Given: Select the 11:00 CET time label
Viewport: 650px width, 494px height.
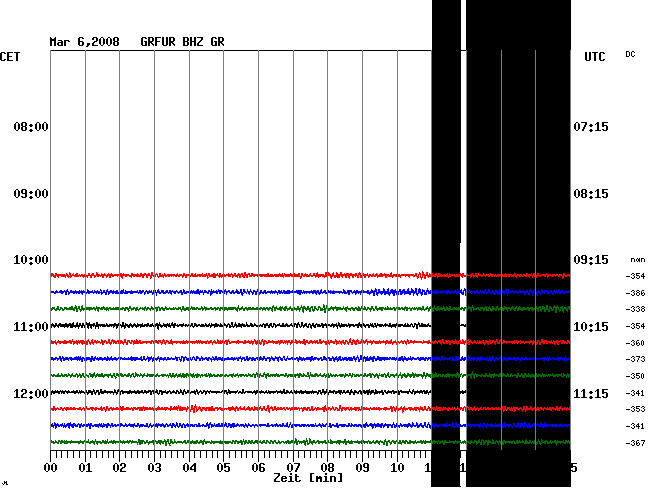Looking at the screenshot, I should (x=31, y=327).
